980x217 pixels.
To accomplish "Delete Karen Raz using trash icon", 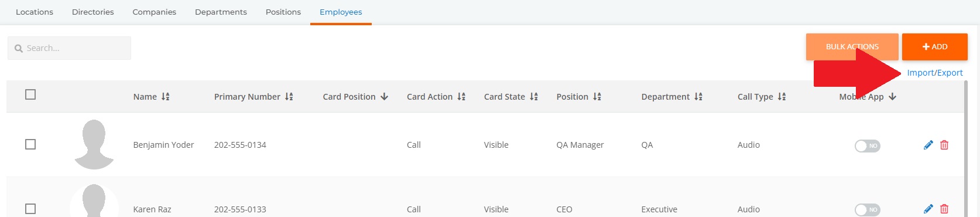I will tap(944, 209).
